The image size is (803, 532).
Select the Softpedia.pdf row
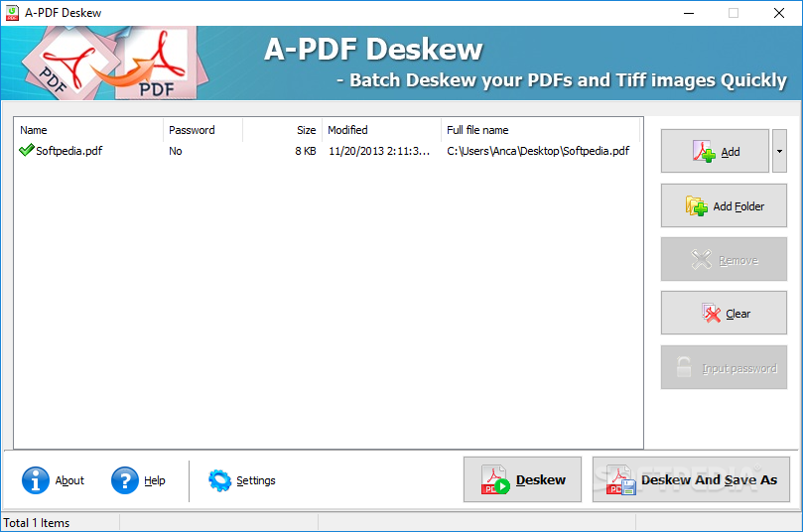pyautogui.click(x=328, y=151)
